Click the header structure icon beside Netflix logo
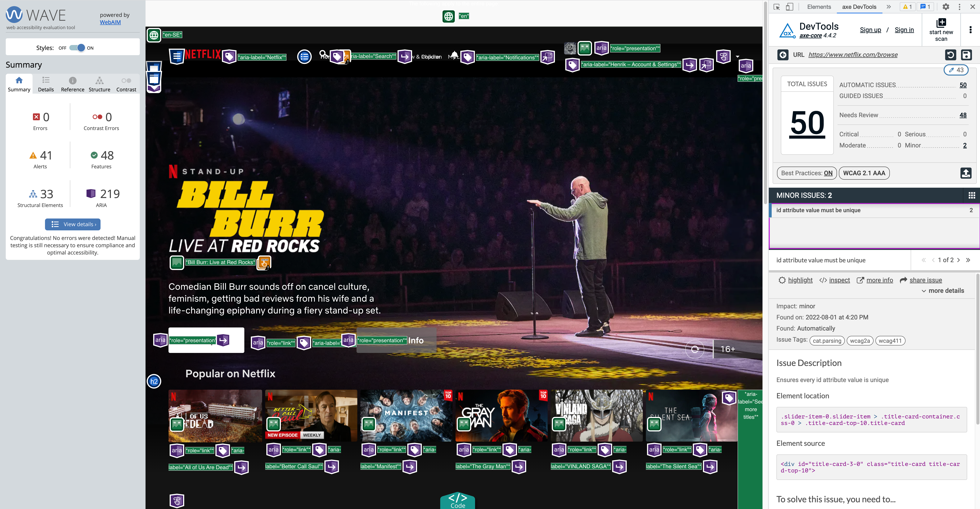Viewport: 980px width, 509px height. click(x=177, y=57)
